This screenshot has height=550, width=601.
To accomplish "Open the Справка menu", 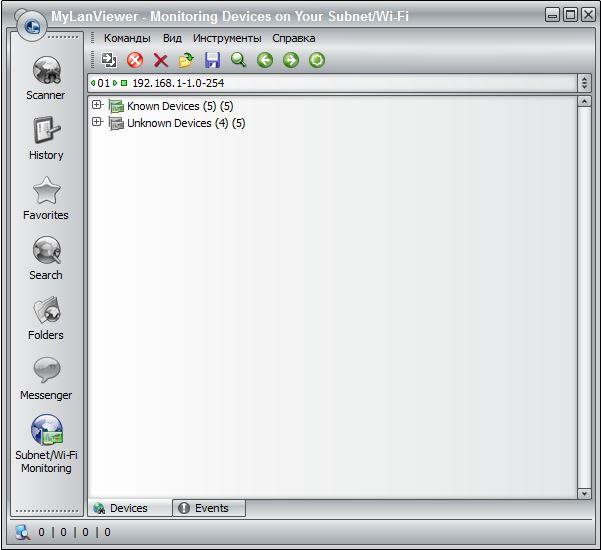I will tap(294, 38).
